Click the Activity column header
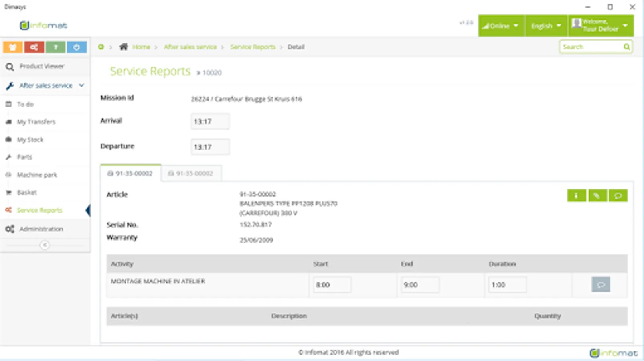Screen dimensions: 644x361 [122, 264]
